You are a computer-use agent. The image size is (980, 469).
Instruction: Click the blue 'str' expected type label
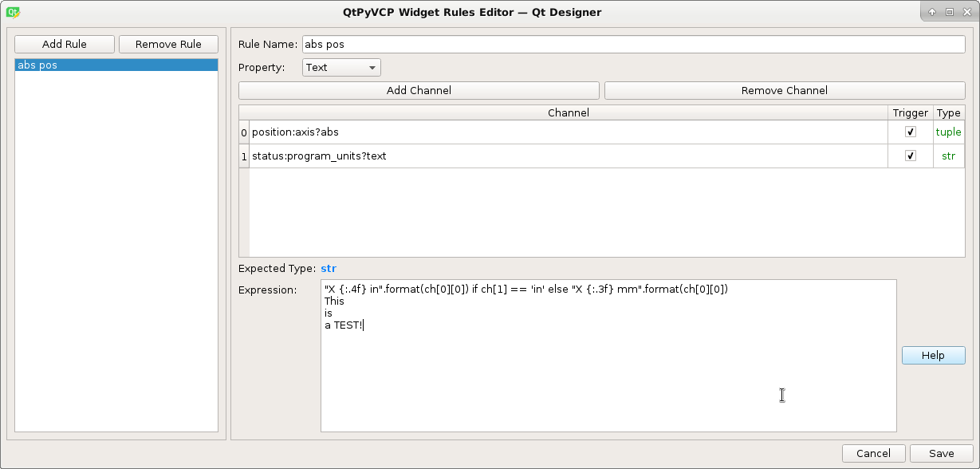(329, 268)
